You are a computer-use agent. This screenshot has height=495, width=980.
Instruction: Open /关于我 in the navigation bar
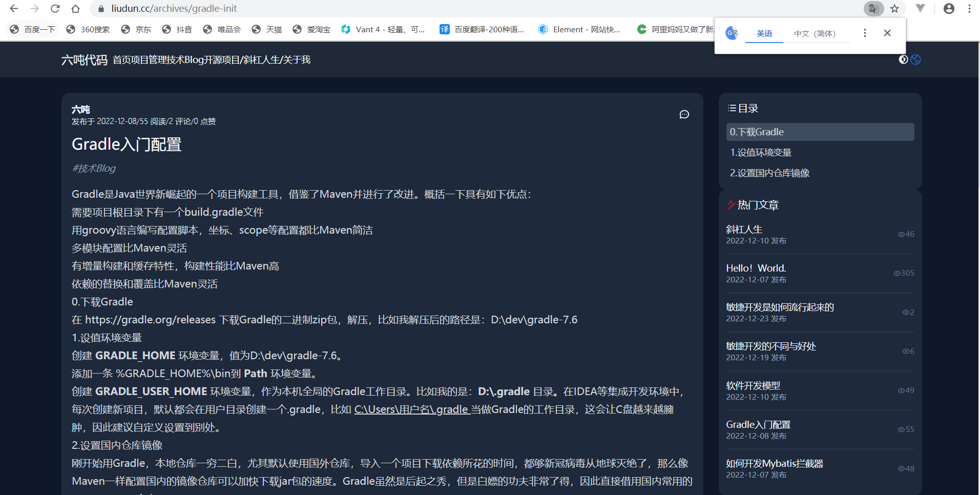pyautogui.click(x=295, y=60)
